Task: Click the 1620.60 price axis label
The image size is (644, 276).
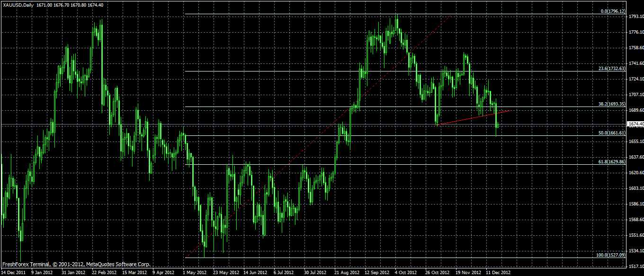Action: click(636, 173)
